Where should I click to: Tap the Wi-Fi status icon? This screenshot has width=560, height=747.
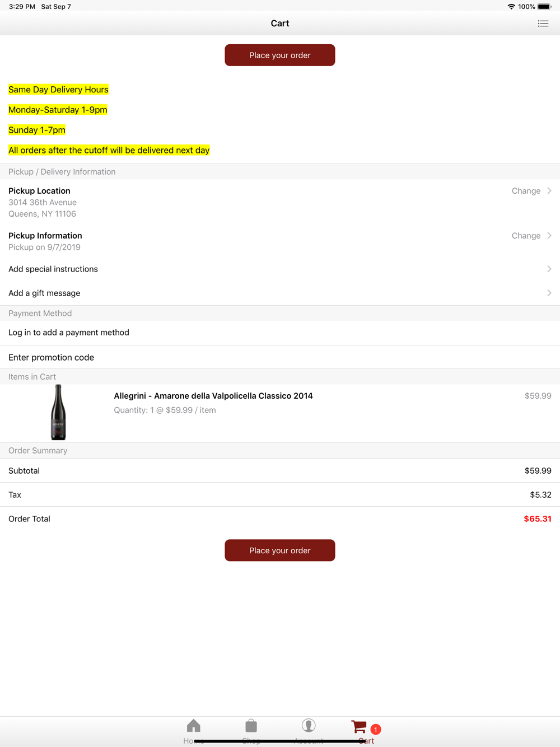click(x=511, y=7)
